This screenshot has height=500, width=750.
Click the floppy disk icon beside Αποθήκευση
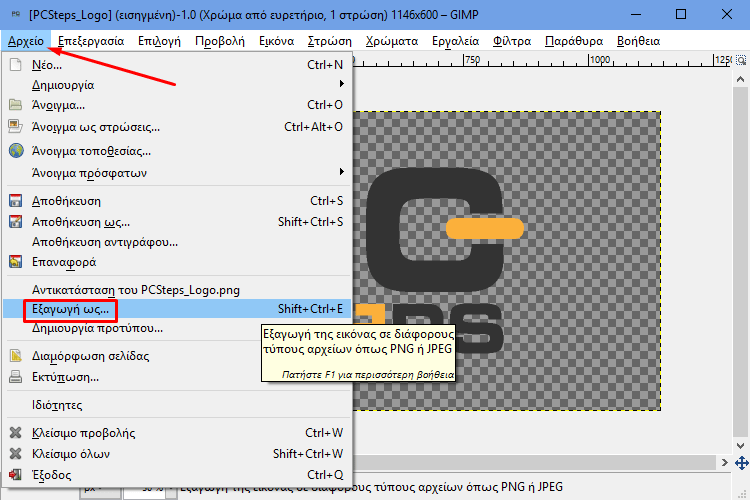[x=15, y=200]
